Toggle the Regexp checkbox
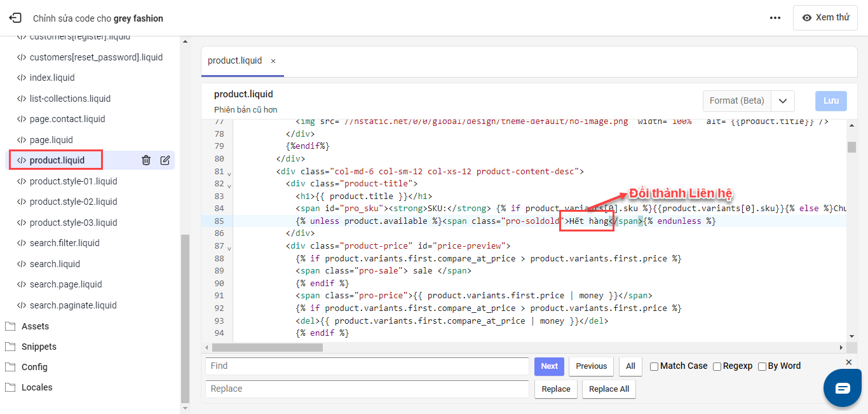Image resolution: width=868 pixels, height=414 pixels. [x=717, y=366]
